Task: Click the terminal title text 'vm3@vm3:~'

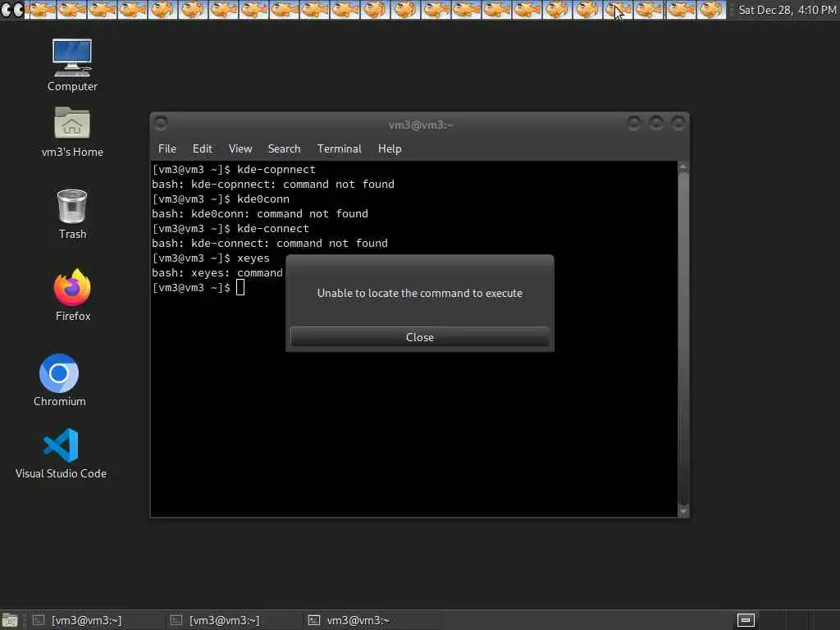Action: click(x=421, y=125)
